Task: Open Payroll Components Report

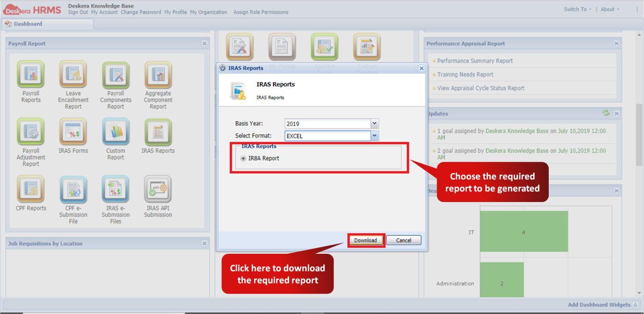Action: tap(115, 75)
